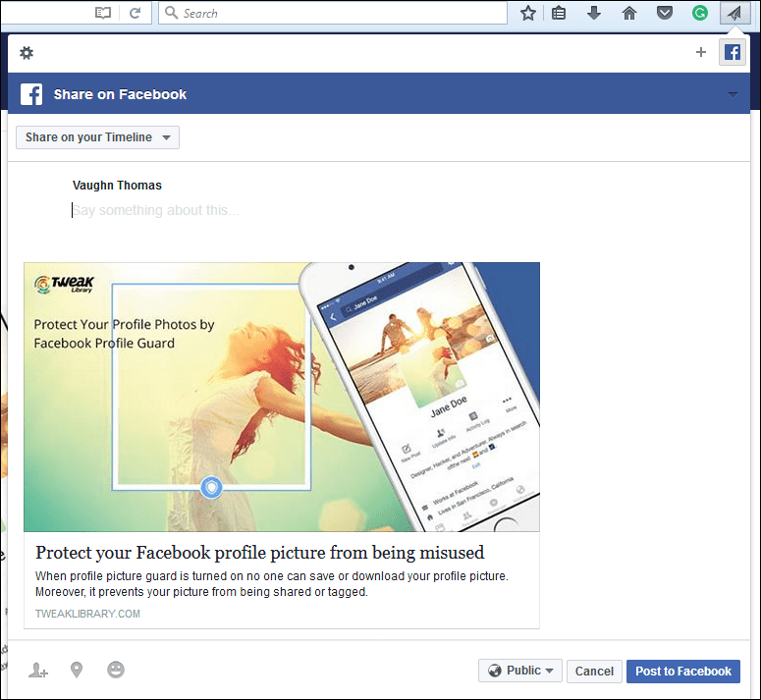
Task: Reload the page with the refresh icon
Action: click(x=135, y=13)
